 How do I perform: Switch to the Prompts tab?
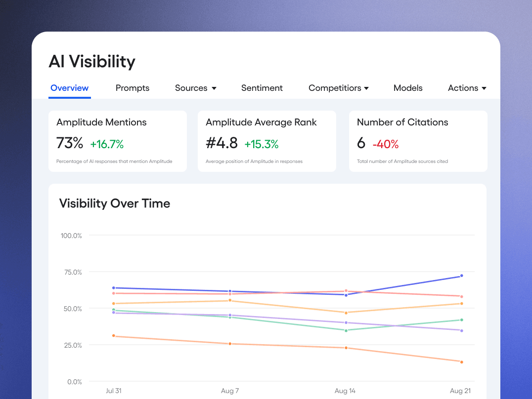[x=133, y=88]
